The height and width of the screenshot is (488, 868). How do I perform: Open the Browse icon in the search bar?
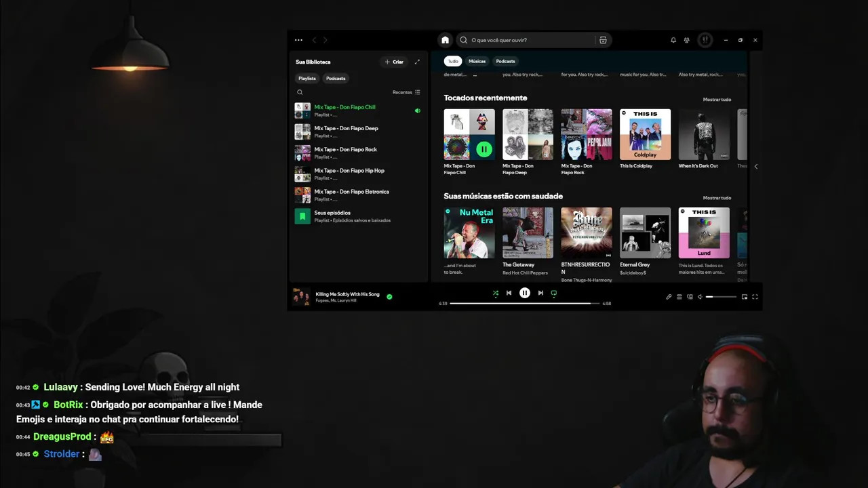(x=603, y=40)
